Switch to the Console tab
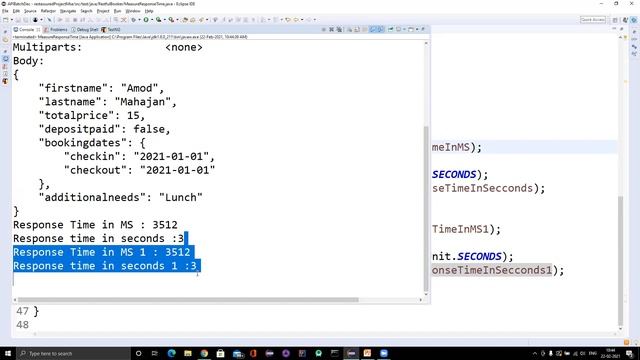640x360 pixels. (26, 29)
